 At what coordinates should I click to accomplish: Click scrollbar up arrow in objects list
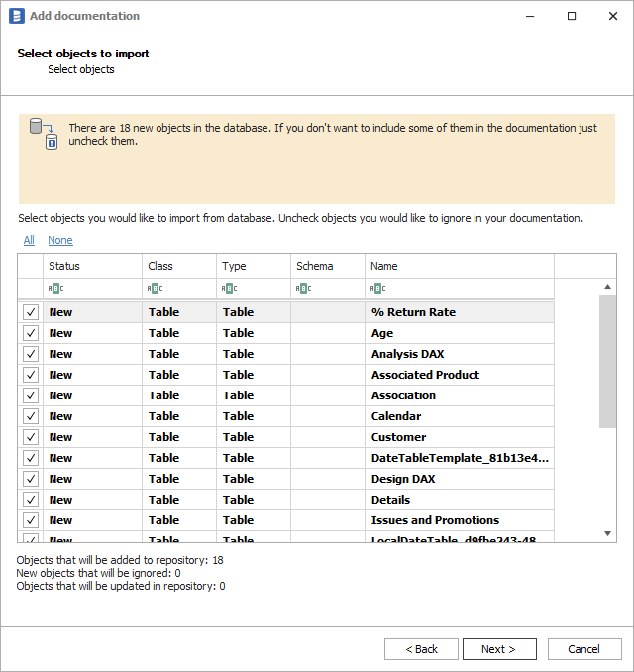[x=608, y=287]
